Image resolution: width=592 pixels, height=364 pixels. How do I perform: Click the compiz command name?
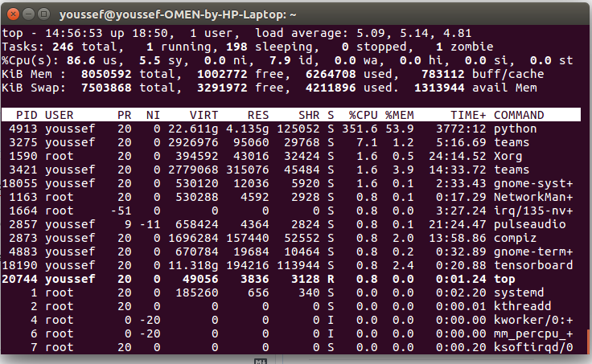pos(515,238)
